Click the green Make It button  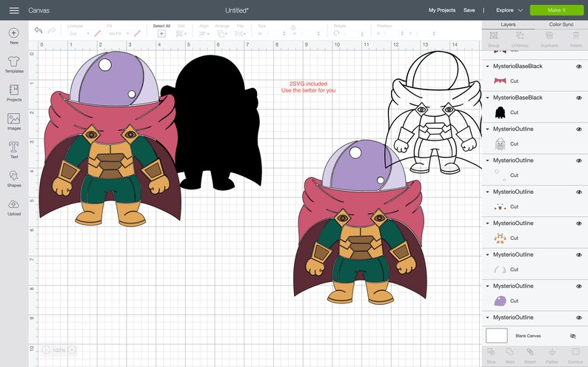(x=556, y=10)
